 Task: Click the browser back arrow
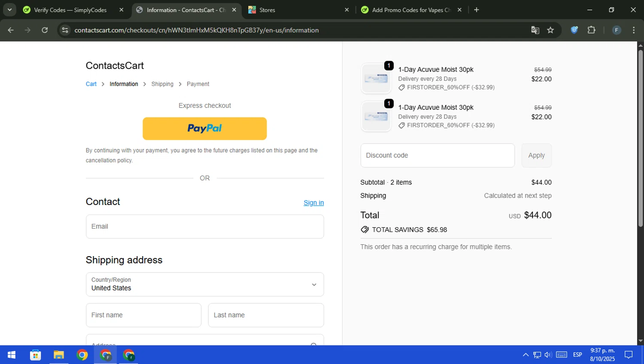(11, 30)
